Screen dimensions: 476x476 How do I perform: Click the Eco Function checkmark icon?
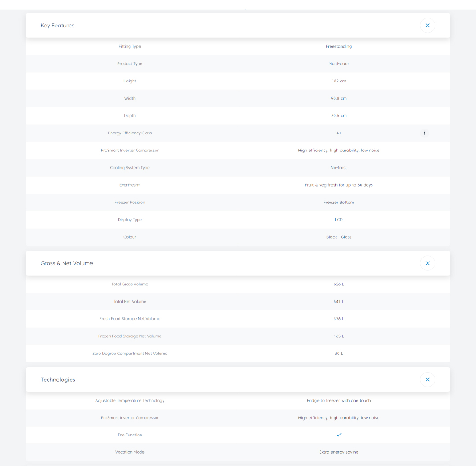(339, 435)
